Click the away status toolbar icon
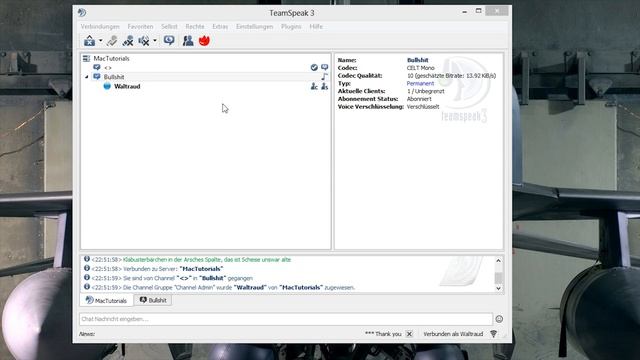This screenshot has width=640, height=360. pyautogui.click(x=89, y=41)
